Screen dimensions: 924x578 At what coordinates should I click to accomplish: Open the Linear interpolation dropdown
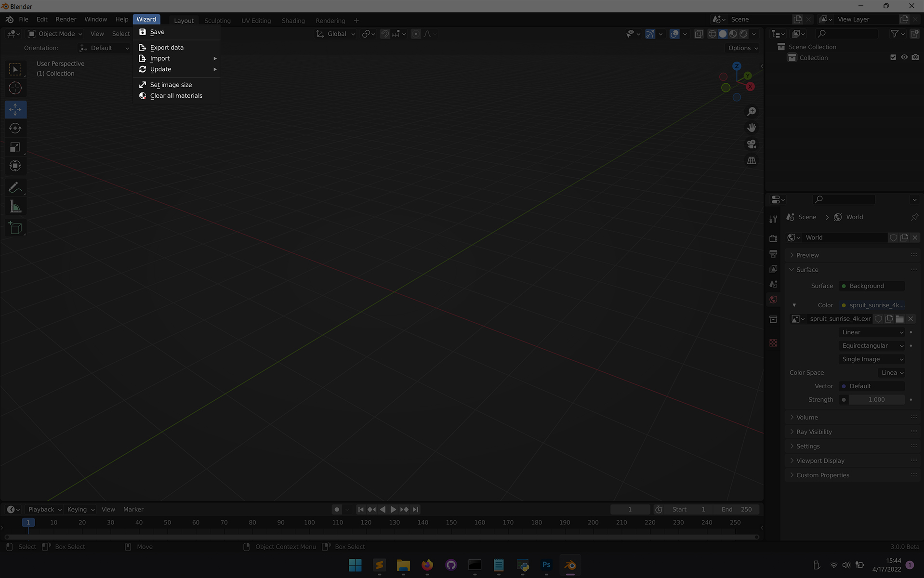[872, 332]
